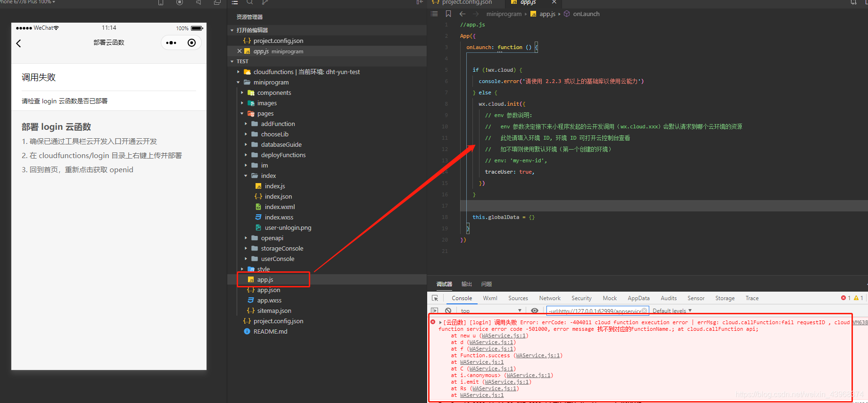Activate the element inspector picker icon
Image resolution: width=868 pixels, height=403 pixels.
tap(435, 298)
